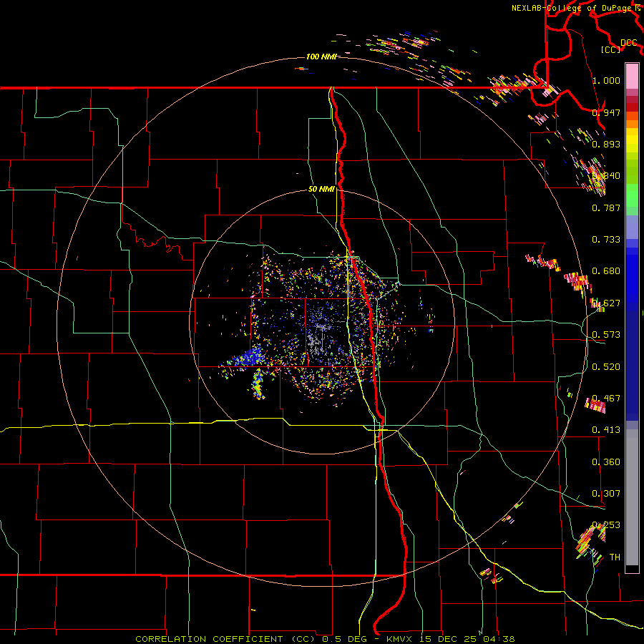Click the gray color bar segment near 0.307
This screenshot has height=644, width=644.
coord(632,497)
